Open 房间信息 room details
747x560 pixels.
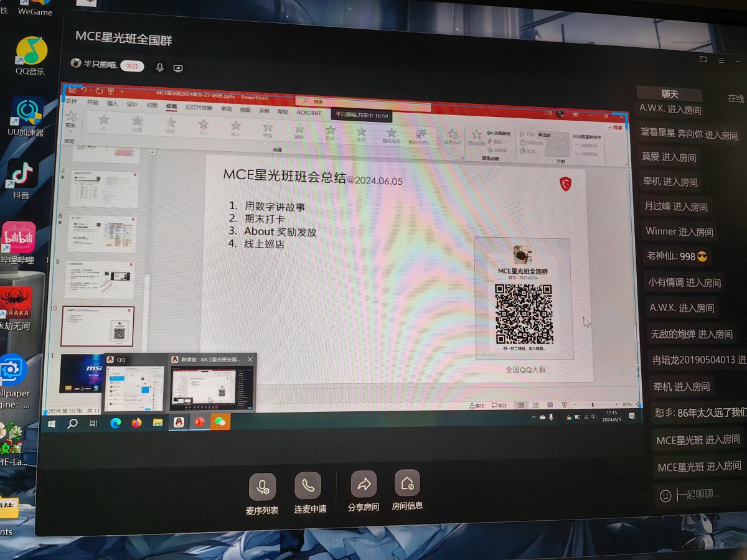click(407, 489)
